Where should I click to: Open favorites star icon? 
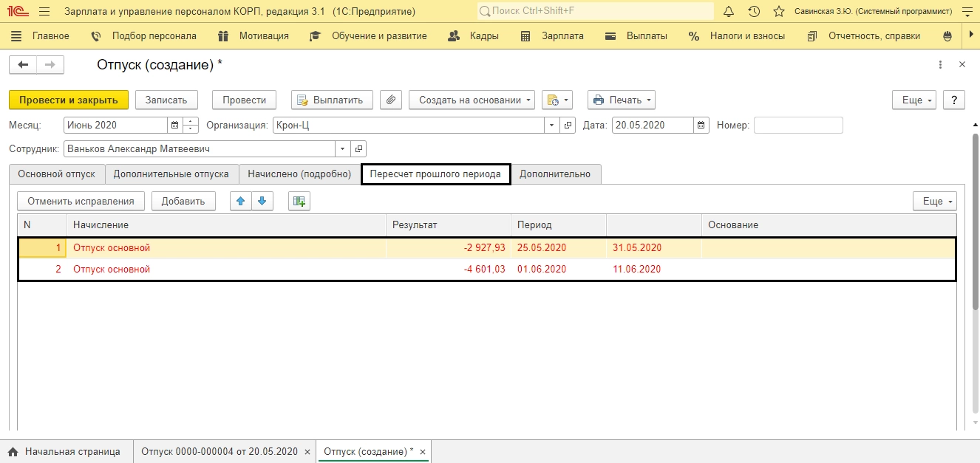tap(778, 12)
